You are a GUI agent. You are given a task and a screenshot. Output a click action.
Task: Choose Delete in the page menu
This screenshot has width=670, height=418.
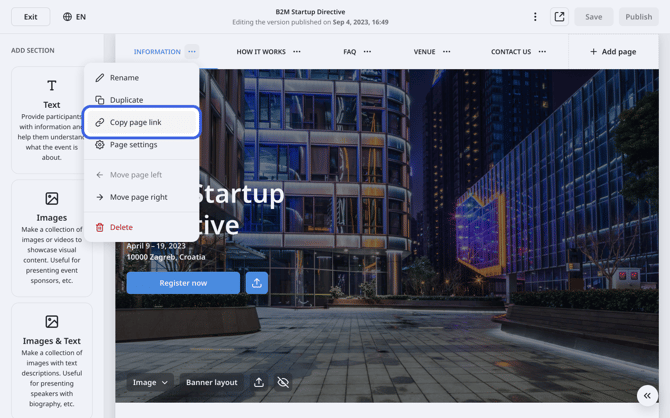click(121, 227)
